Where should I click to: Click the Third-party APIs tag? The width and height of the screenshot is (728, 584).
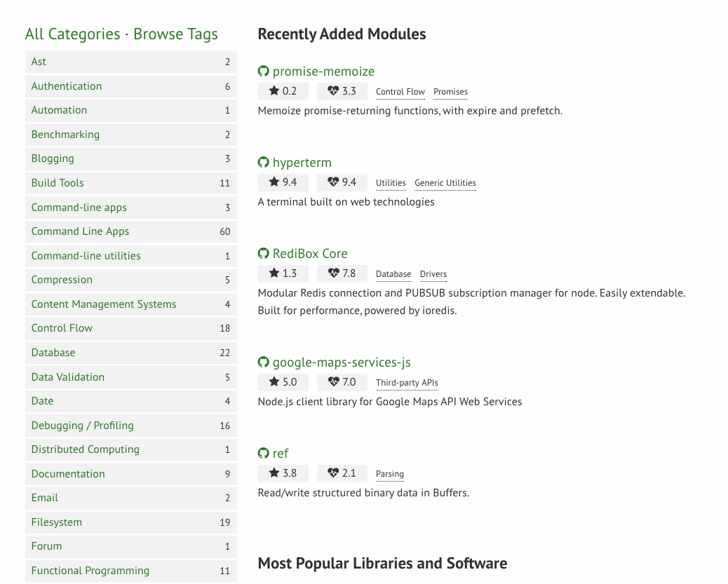pyautogui.click(x=407, y=383)
